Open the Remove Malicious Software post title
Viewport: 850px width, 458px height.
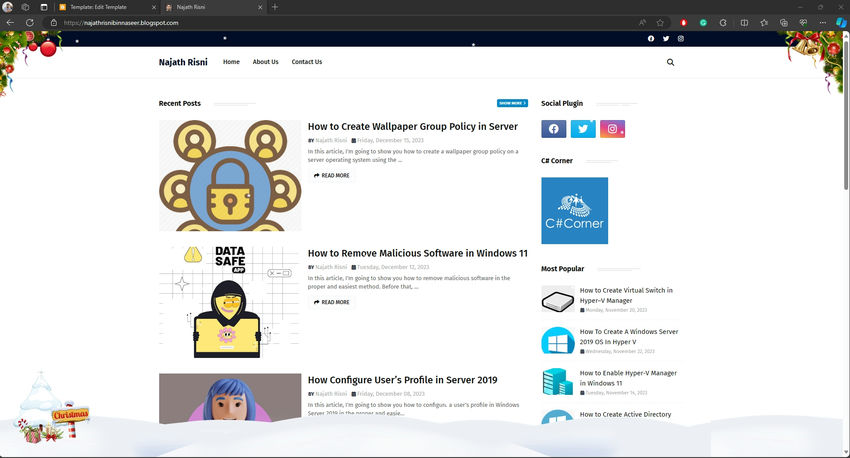[417, 253]
